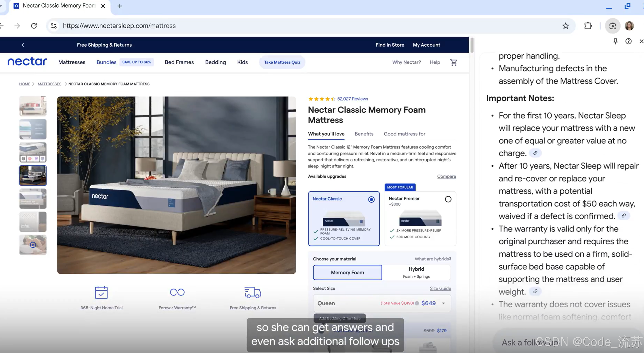The image size is (644, 353).
Task: Switch to the Benefits tab
Action: click(364, 134)
